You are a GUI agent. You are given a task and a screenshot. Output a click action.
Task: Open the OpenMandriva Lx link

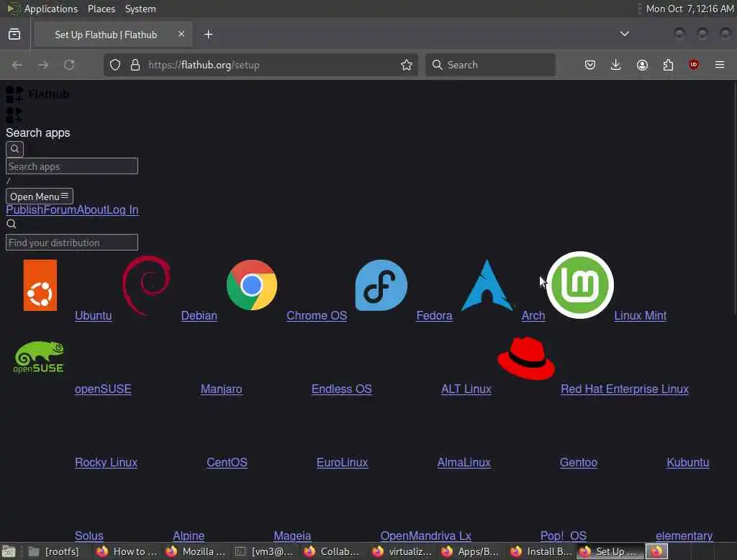[x=425, y=536]
